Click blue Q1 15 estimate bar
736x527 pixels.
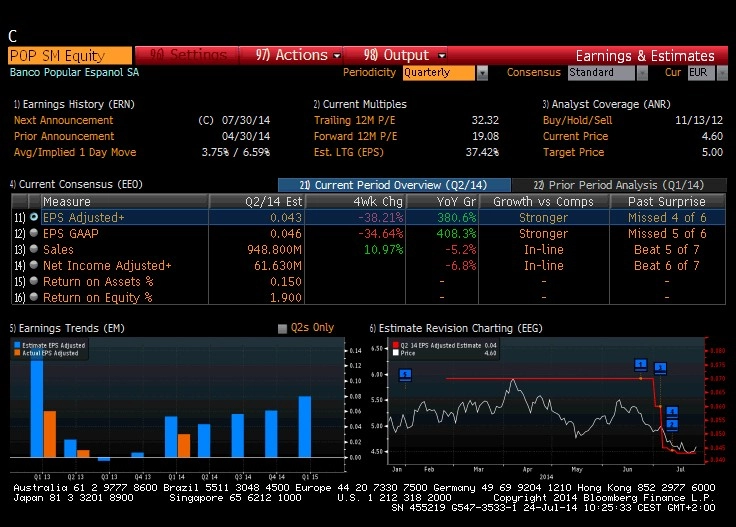click(305, 427)
